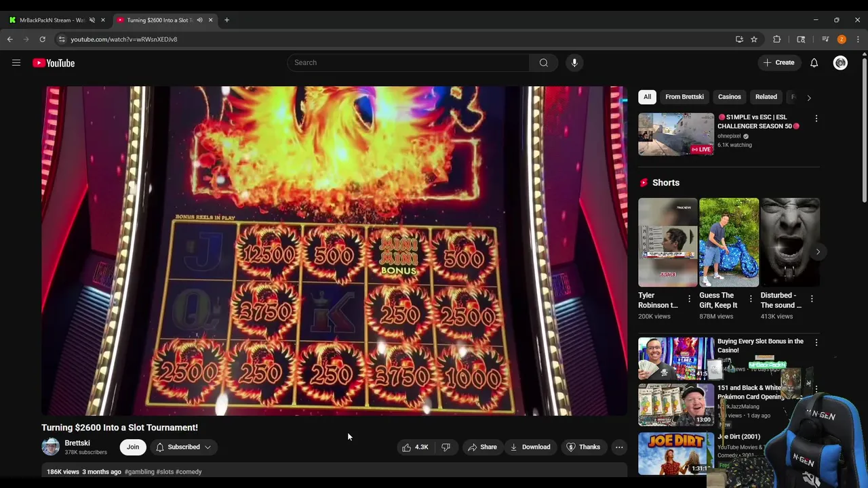Open the #slots hashtag link
868x488 pixels.
(x=165, y=472)
